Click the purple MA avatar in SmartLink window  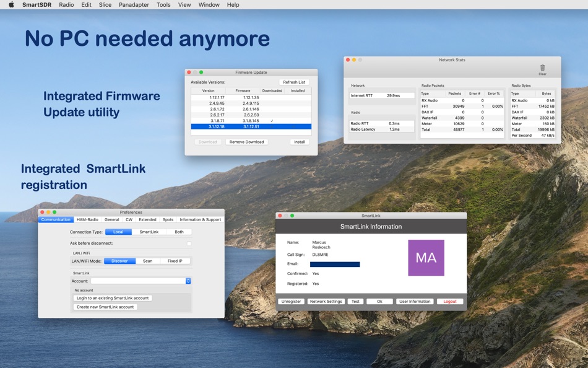pos(426,258)
